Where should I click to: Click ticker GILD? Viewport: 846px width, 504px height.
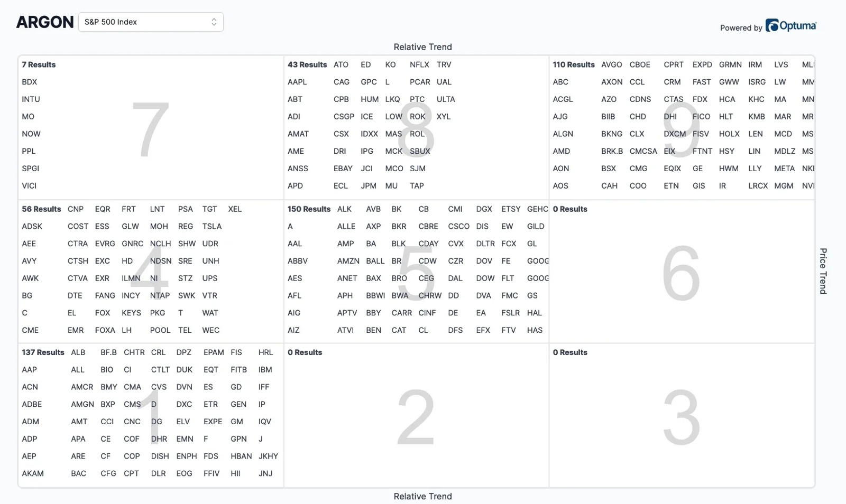coord(536,226)
